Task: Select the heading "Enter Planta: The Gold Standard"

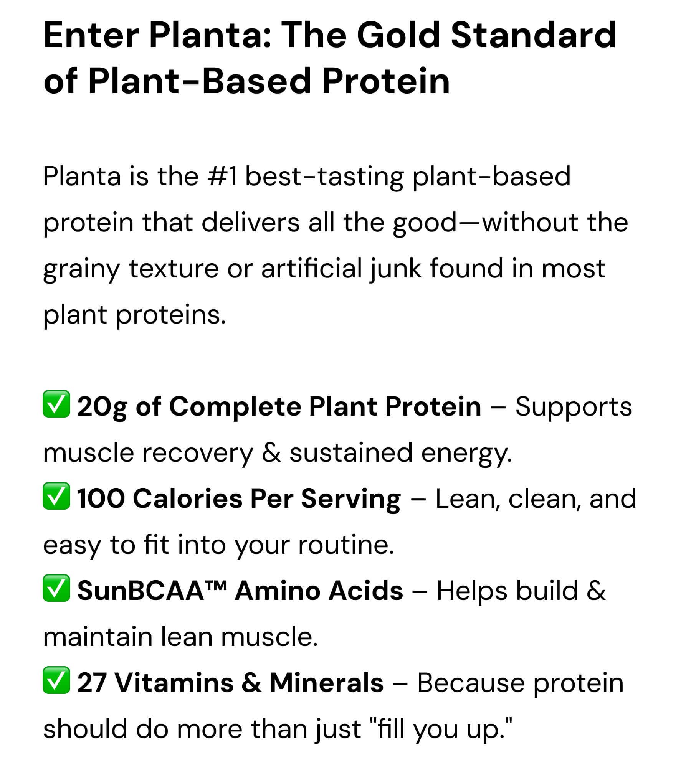Action: point(330,35)
